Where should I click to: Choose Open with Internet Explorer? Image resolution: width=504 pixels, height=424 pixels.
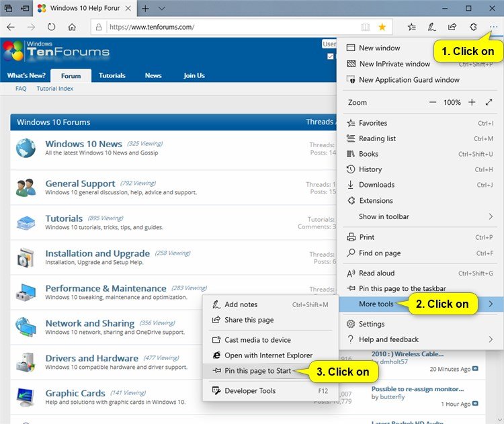tap(270, 355)
